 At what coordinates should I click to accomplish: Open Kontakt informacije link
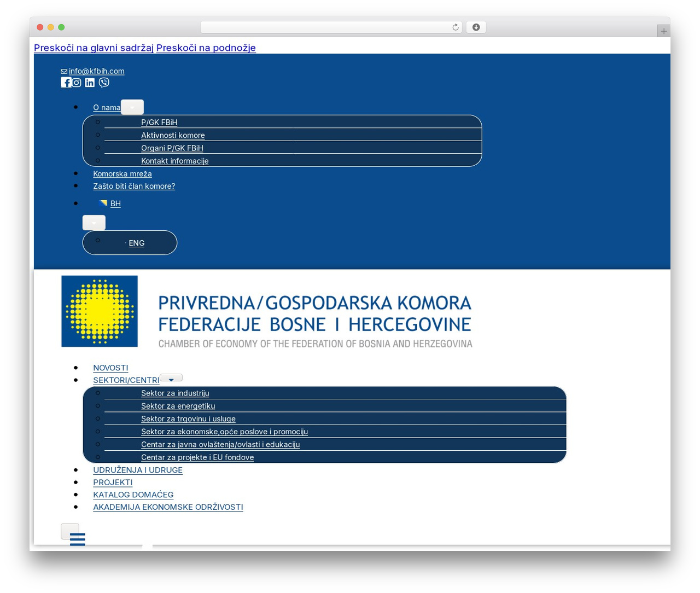(x=175, y=161)
